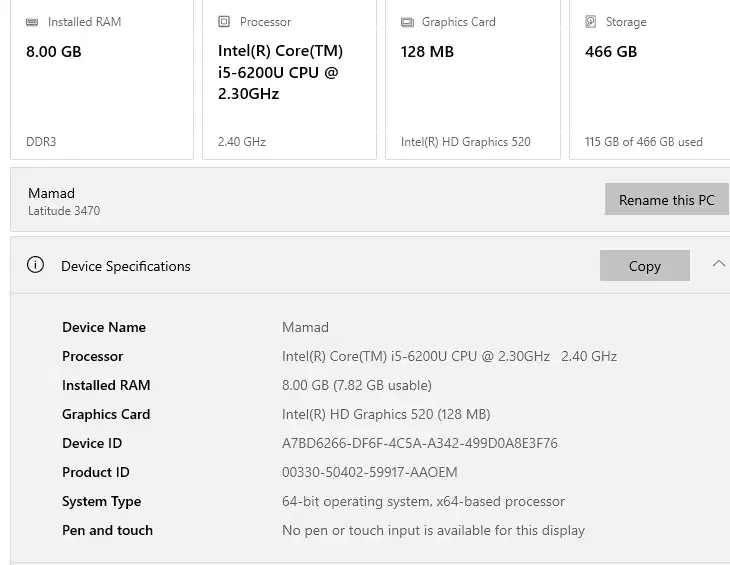
Task: Click the Installed RAM memory icon
Action: [33, 22]
